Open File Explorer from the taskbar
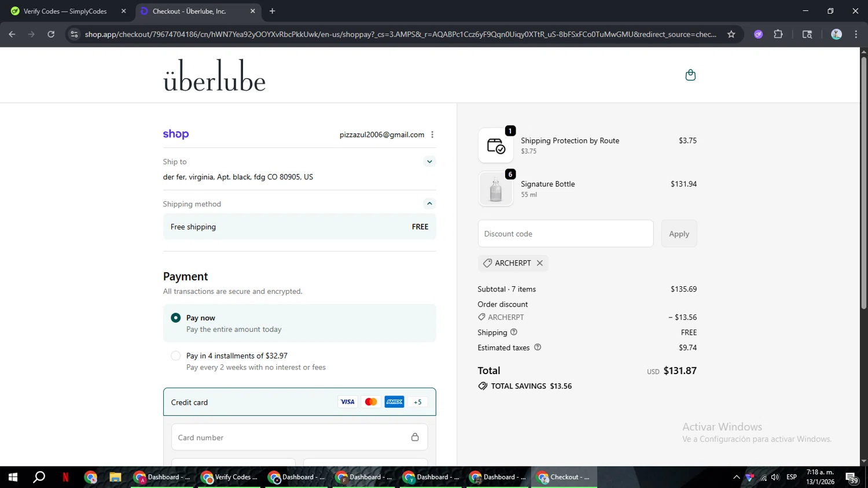Screen dimensions: 868x488 tap(115, 477)
